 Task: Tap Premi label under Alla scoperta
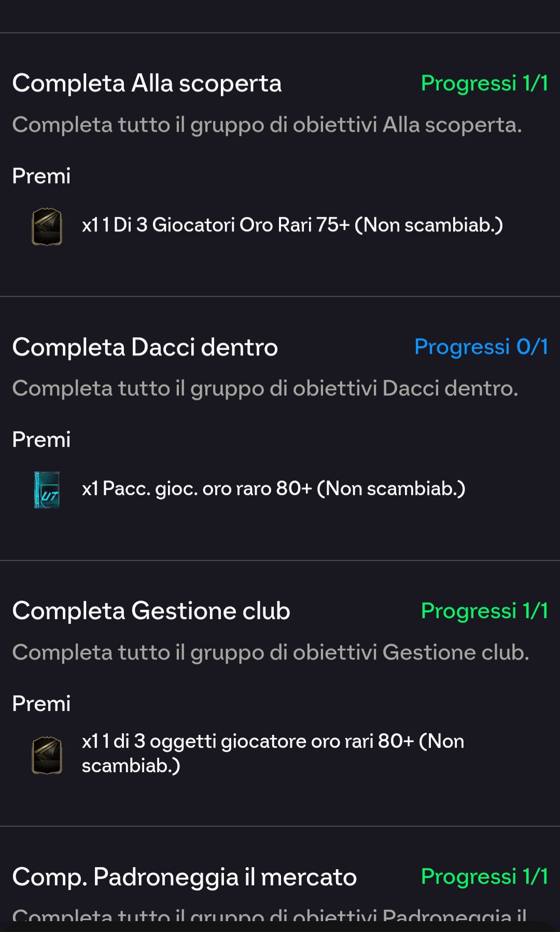click(x=41, y=176)
